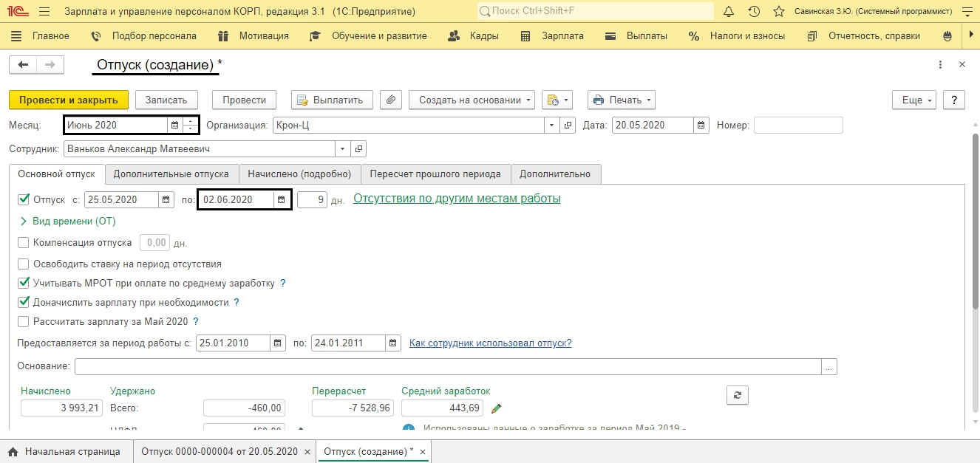Click help icon next to Учитывать МРОТ
This screenshot has height=463, width=980.
(x=283, y=284)
